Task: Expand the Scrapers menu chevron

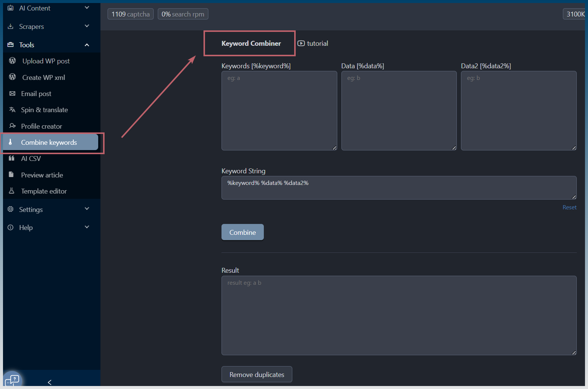Action: click(87, 26)
